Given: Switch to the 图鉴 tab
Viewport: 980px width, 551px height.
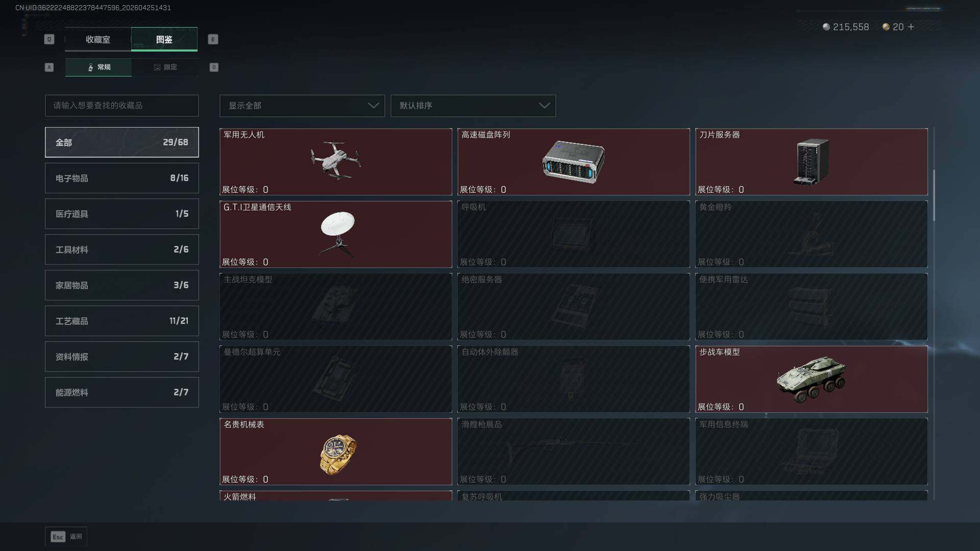Looking at the screenshot, I should tap(164, 39).
